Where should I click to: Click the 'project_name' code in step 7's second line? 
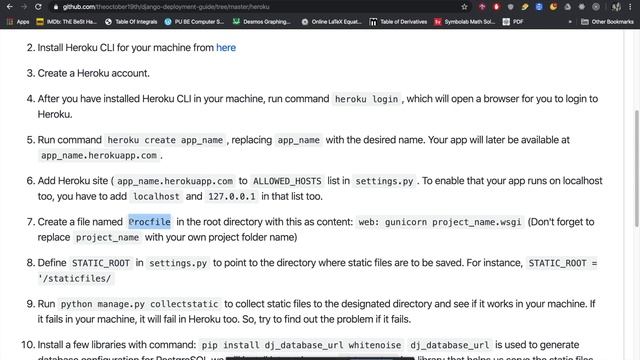[x=107, y=238]
